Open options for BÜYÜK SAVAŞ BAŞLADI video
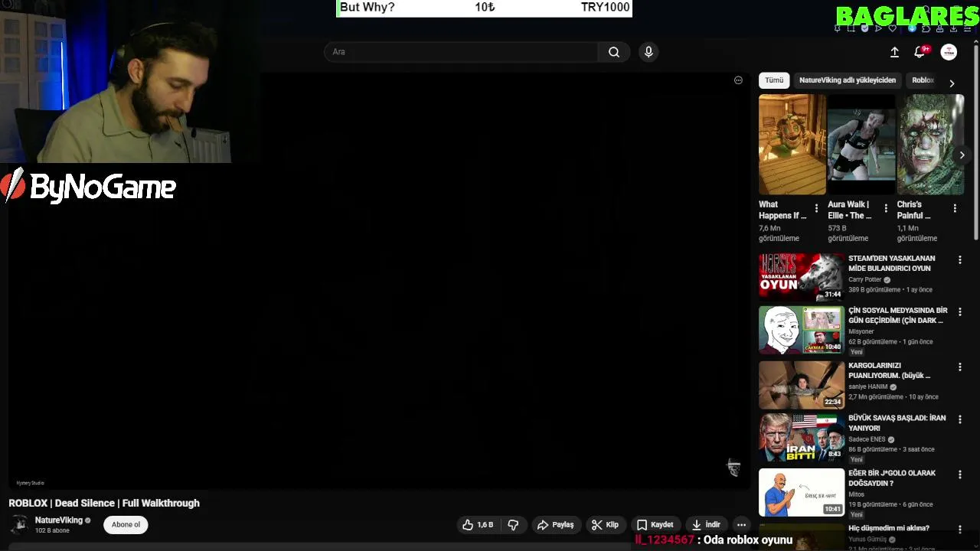 [959, 419]
